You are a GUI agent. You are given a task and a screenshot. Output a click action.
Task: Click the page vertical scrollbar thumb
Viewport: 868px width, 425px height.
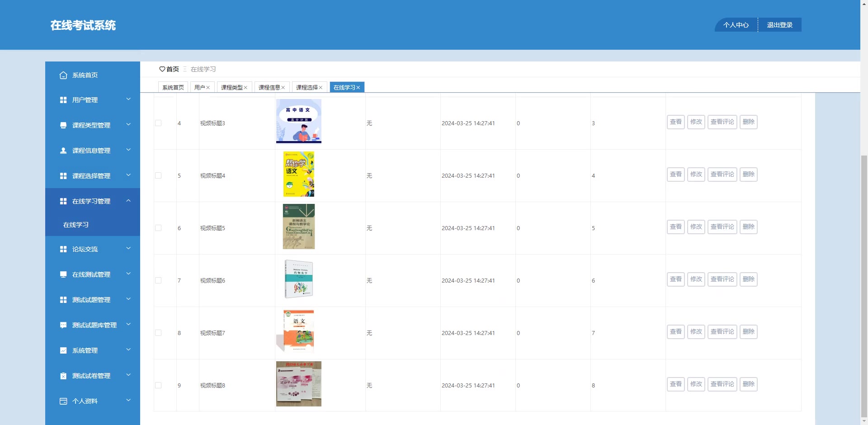click(864, 286)
